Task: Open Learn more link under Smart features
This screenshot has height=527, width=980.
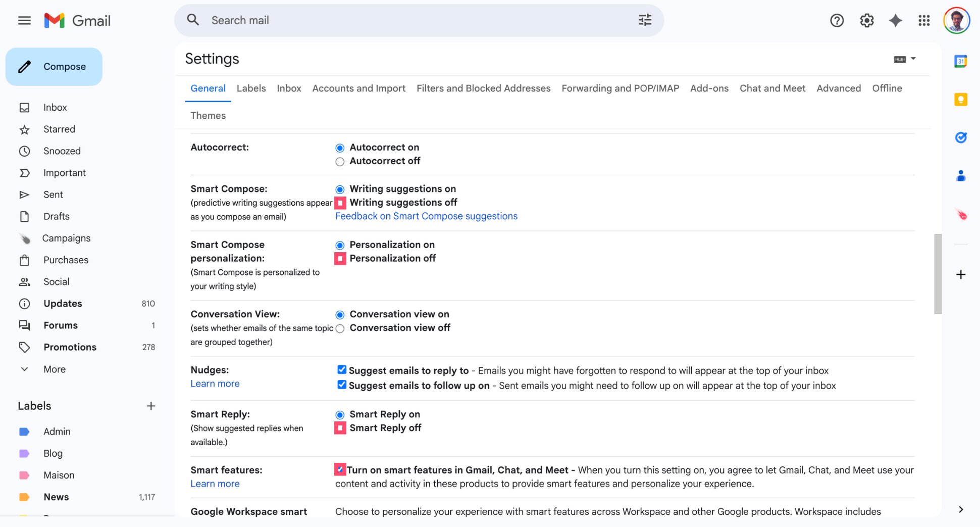Action: [x=215, y=484]
